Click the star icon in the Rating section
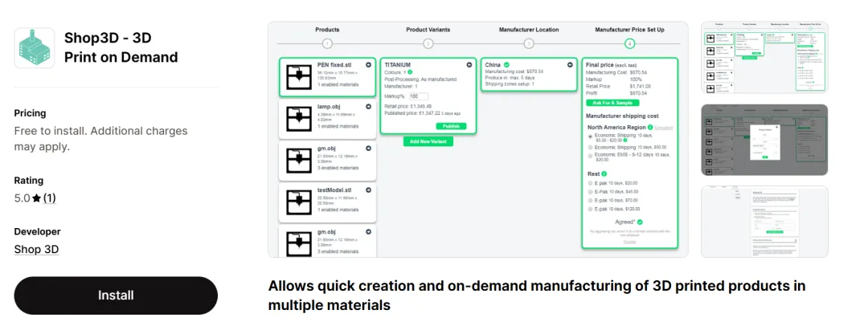The height and width of the screenshot is (322, 868). click(37, 198)
